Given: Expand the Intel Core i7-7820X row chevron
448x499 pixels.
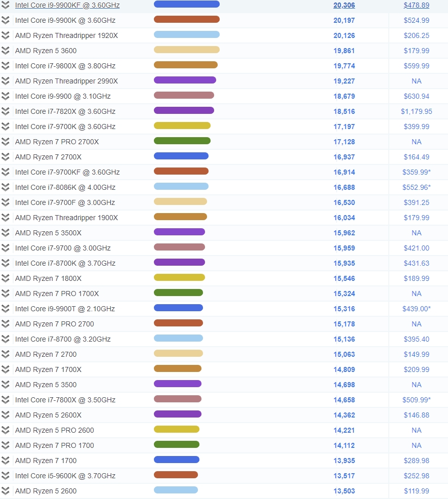Looking at the screenshot, I should (x=6, y=111).
